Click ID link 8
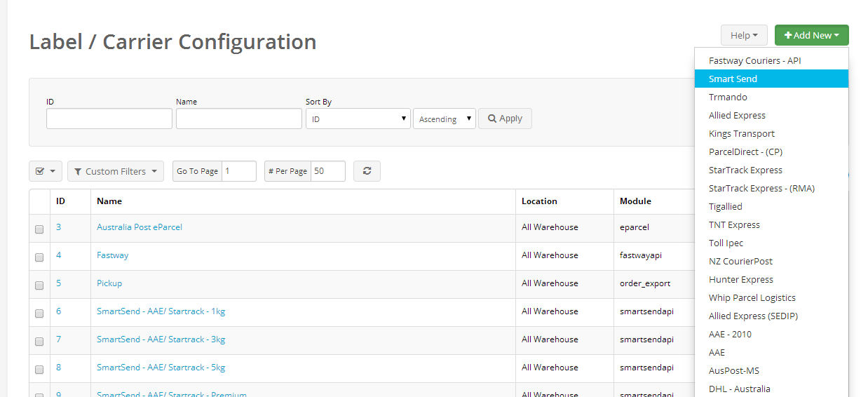 (x=59, y=368)
